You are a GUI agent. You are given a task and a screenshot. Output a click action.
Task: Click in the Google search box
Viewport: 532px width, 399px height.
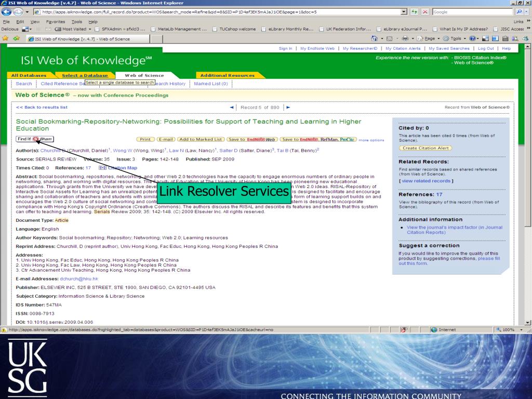[472, 12]
